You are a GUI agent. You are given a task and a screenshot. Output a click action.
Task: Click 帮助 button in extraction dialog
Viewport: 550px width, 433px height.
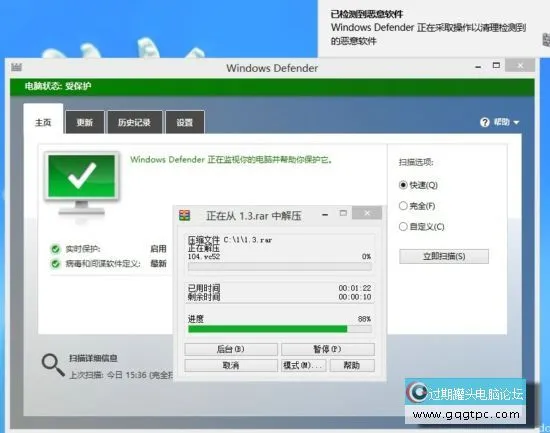pyautogui.click(x=352, y=365)
